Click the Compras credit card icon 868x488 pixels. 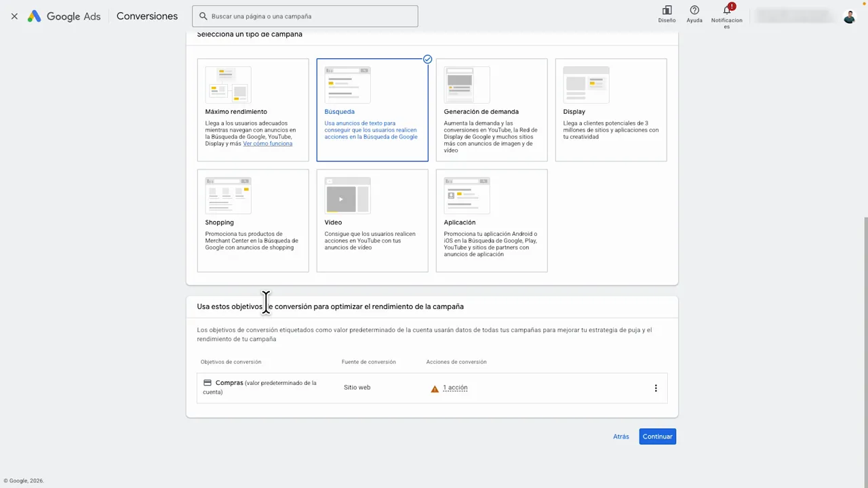(208, 383)
